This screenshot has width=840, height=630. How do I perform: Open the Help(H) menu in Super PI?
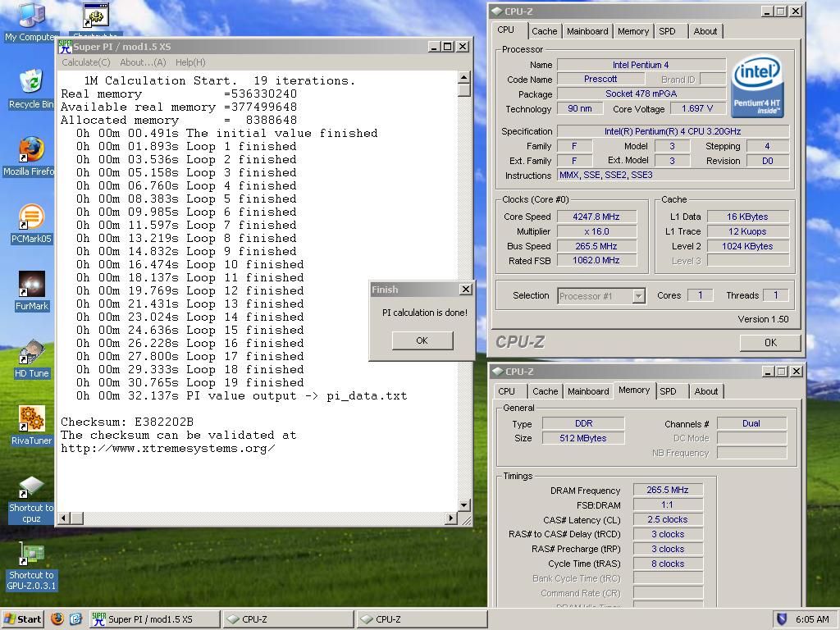190,62
